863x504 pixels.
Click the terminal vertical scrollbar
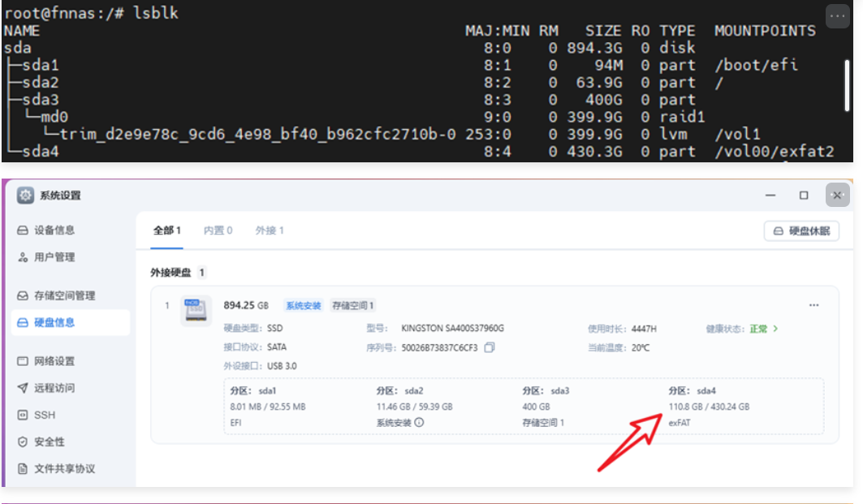pos(847,85)
